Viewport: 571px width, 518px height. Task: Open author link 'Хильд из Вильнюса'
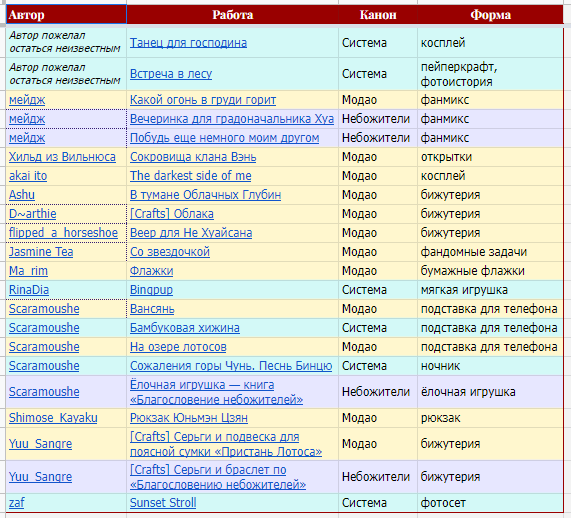click(x=62, y=157)
